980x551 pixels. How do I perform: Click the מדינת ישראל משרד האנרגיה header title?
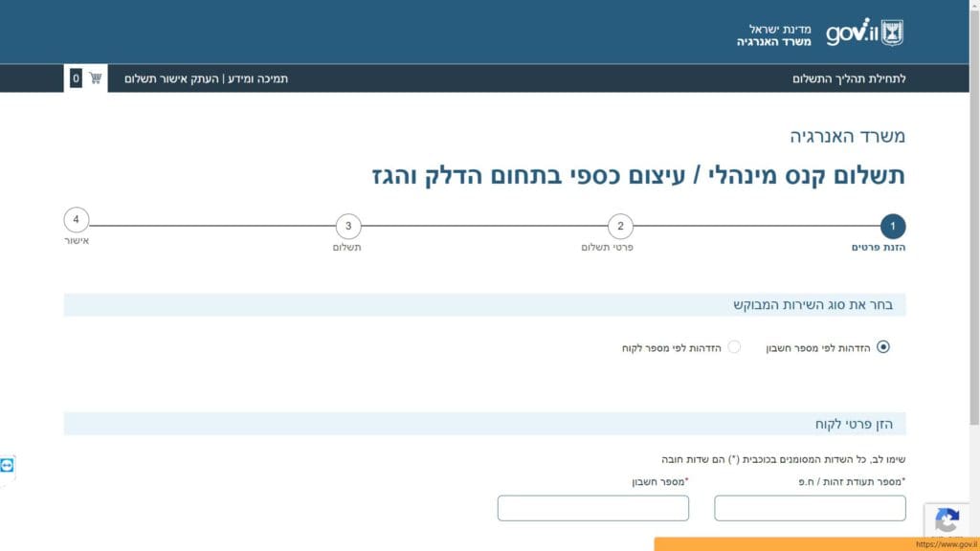coord(773,35)
